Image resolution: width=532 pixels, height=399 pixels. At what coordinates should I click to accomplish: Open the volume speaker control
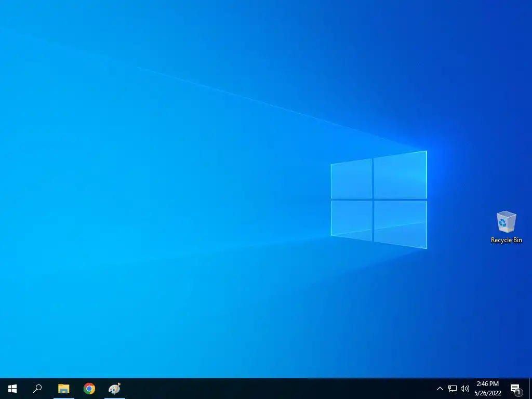pos(465,389)
